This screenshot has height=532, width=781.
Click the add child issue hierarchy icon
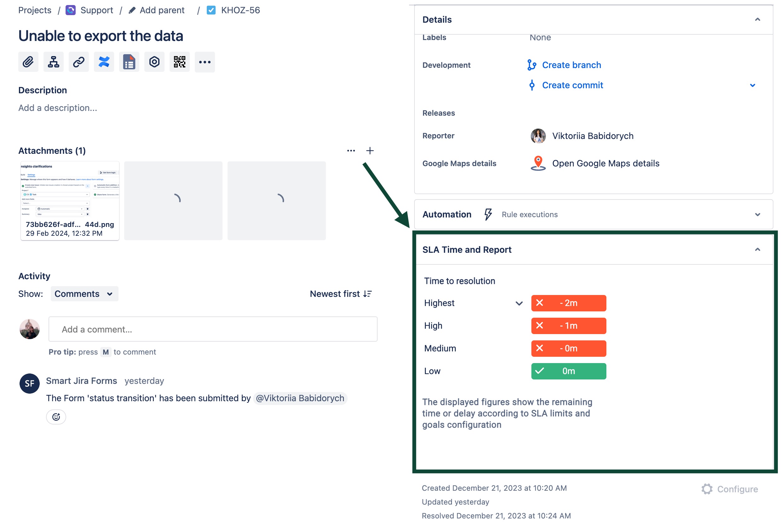(54, 62)
